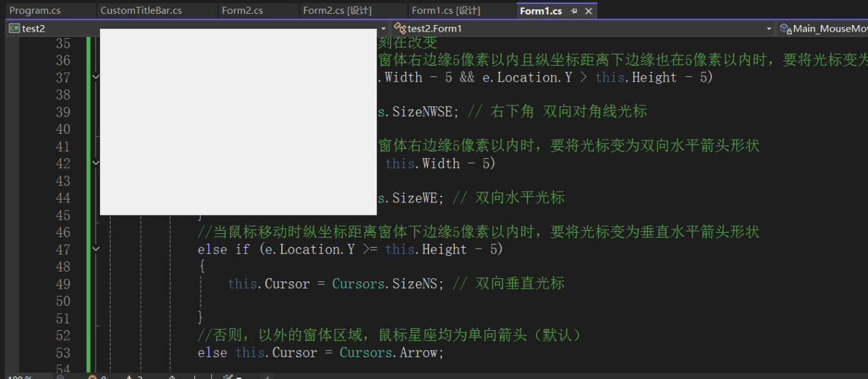Collapse the else-if block at line 42
868x379 pixels.
tap(96, 163)
